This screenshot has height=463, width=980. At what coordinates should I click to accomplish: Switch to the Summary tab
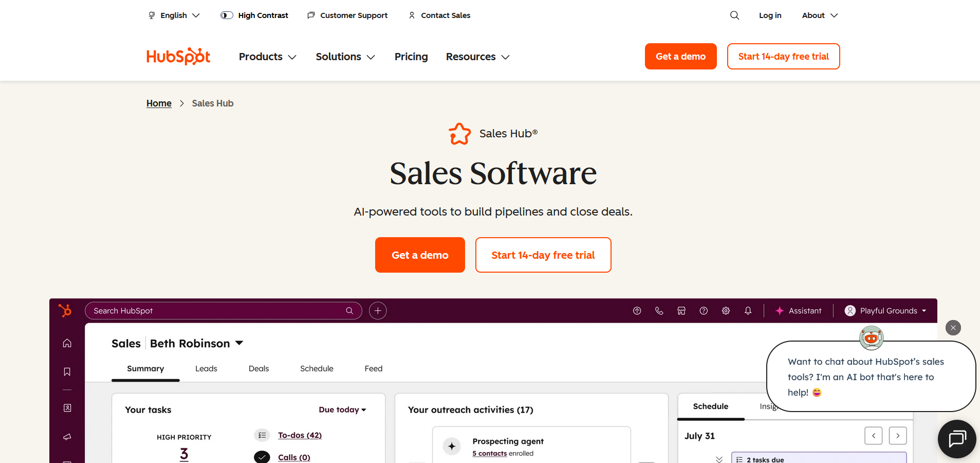pos(145,369)
